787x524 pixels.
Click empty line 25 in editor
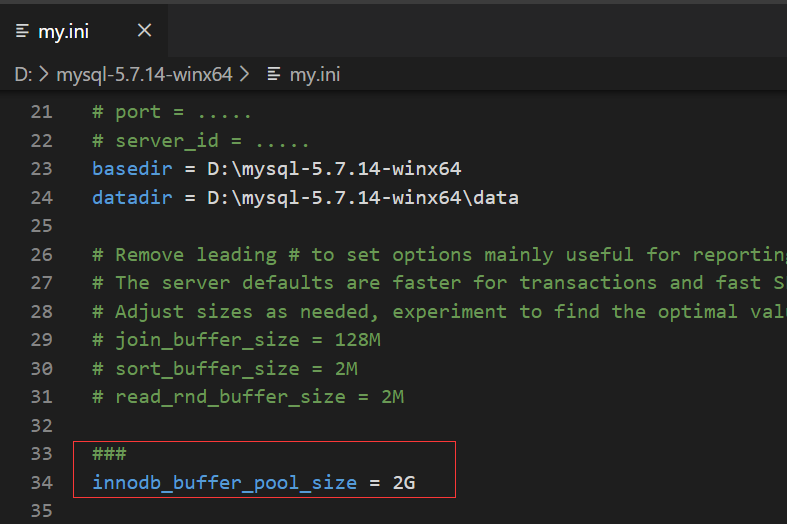tap(432, 225)
